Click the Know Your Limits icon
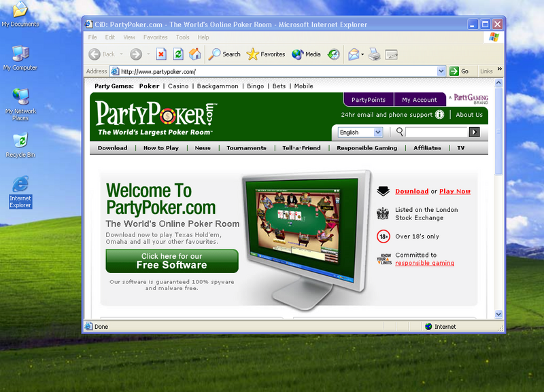This screenshot has width=544, height=392. point(384,259)
